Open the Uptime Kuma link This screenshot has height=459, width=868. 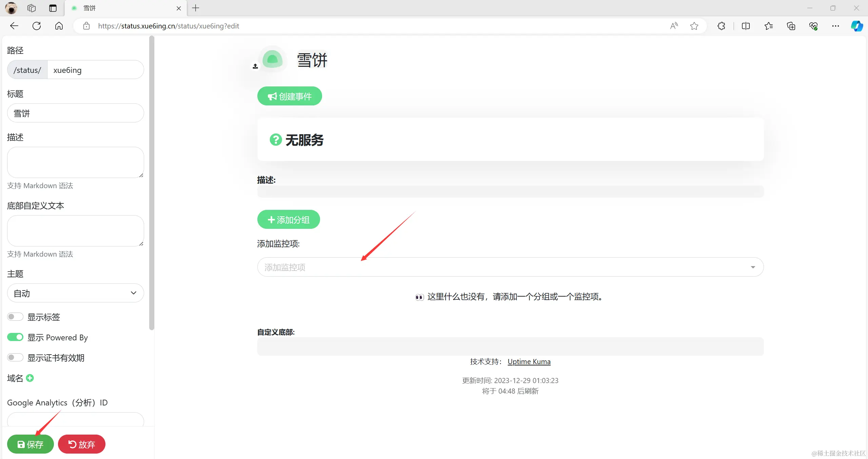pos(529,362)
